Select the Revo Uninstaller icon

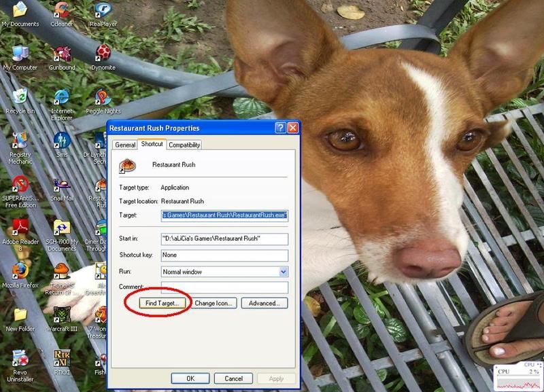(x=20, y=359)
